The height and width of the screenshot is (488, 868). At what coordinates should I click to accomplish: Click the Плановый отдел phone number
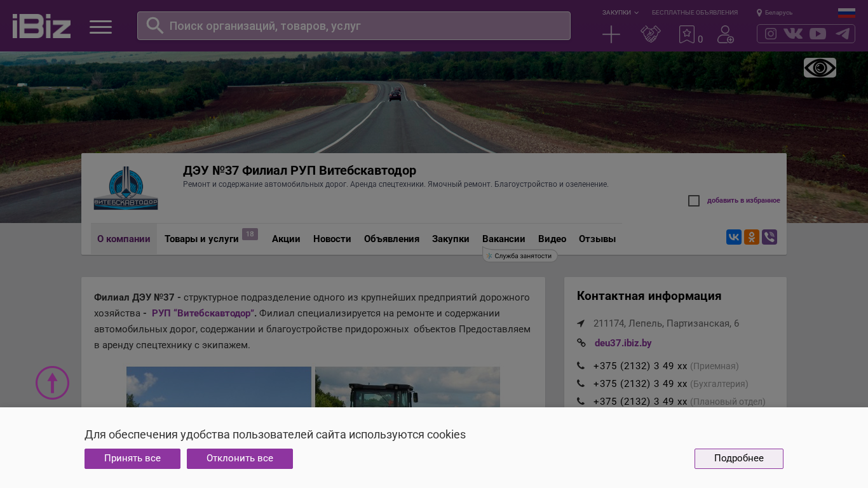click(640, 402)
